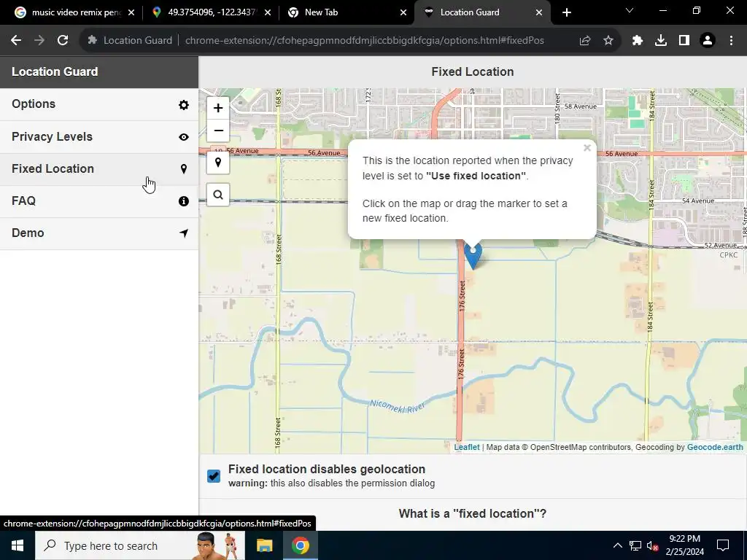747x560 pixels.
Task: Click the Demo navigation arrow icon
Action: pos(183,233)
